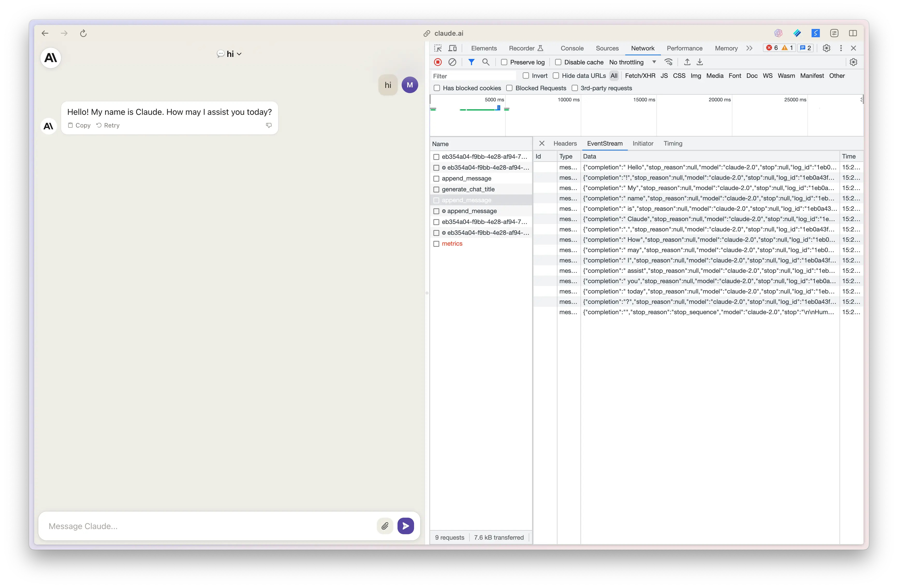Click the network Filter text field
Screen dimensions: 898x588
pyautogui.click(x=474, y=76)
